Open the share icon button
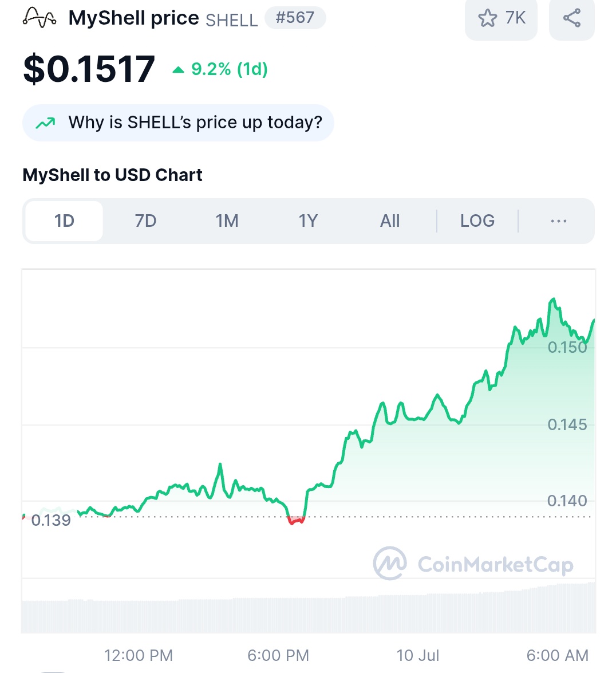616x673 pixels. tap(572, 18)
